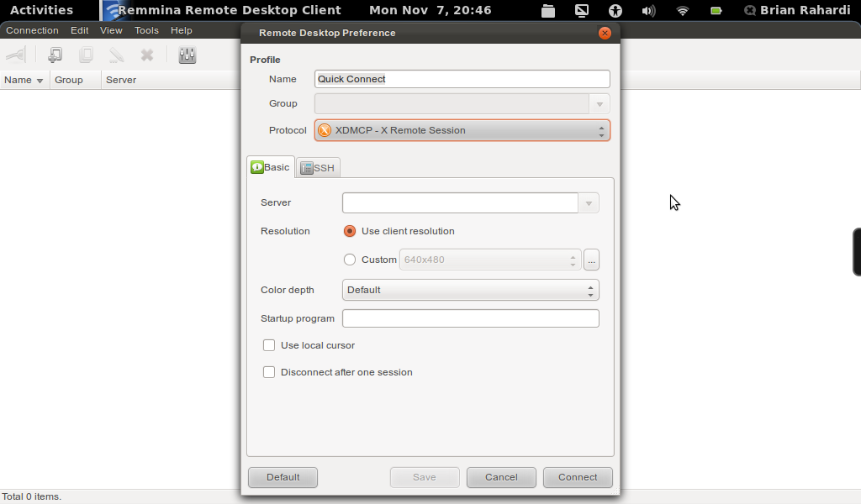
Task: Click the volume speaker icon
Action: [x=648, y=10]
